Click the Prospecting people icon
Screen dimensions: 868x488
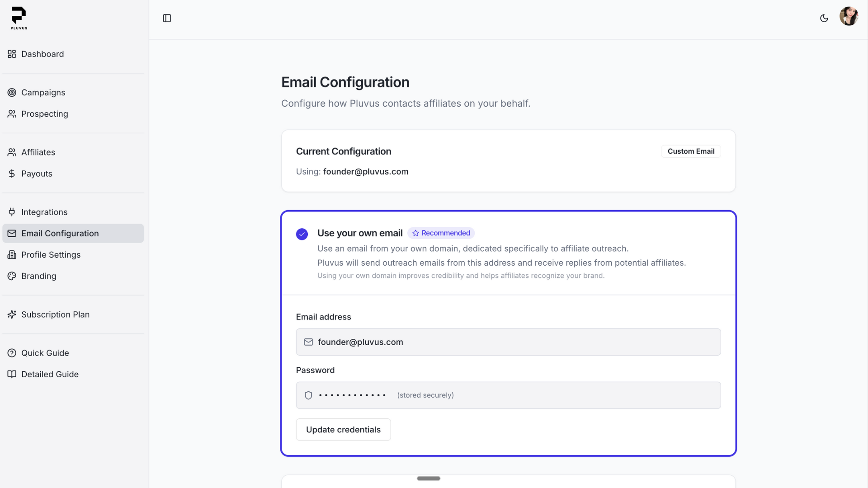pos(12,114)
